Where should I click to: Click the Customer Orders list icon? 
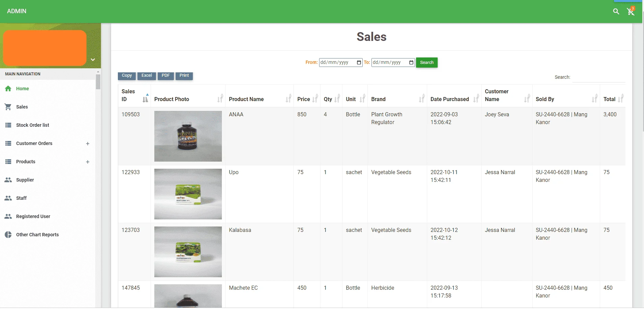coord(8,143)
